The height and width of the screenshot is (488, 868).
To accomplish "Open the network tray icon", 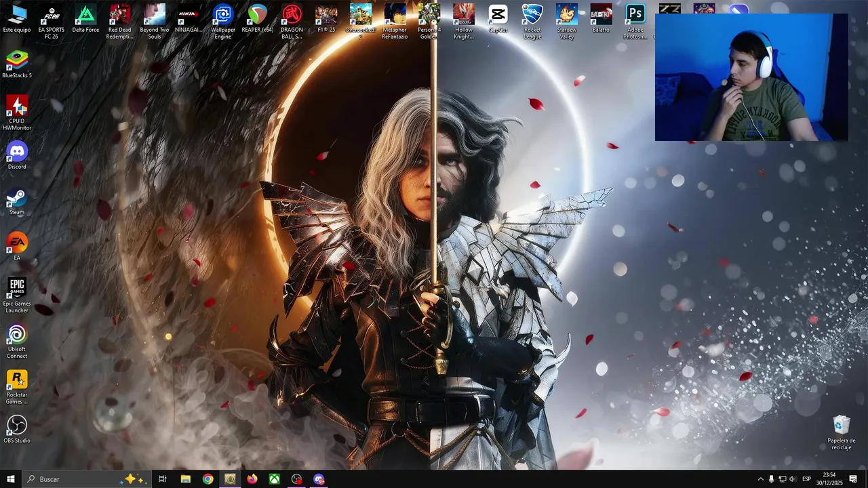I will 782,479.
